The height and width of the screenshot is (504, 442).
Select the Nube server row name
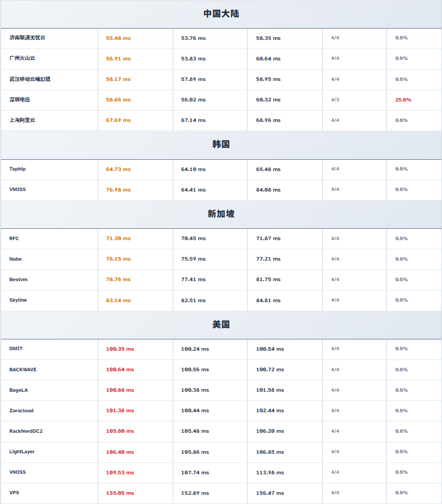coord(16,259)
